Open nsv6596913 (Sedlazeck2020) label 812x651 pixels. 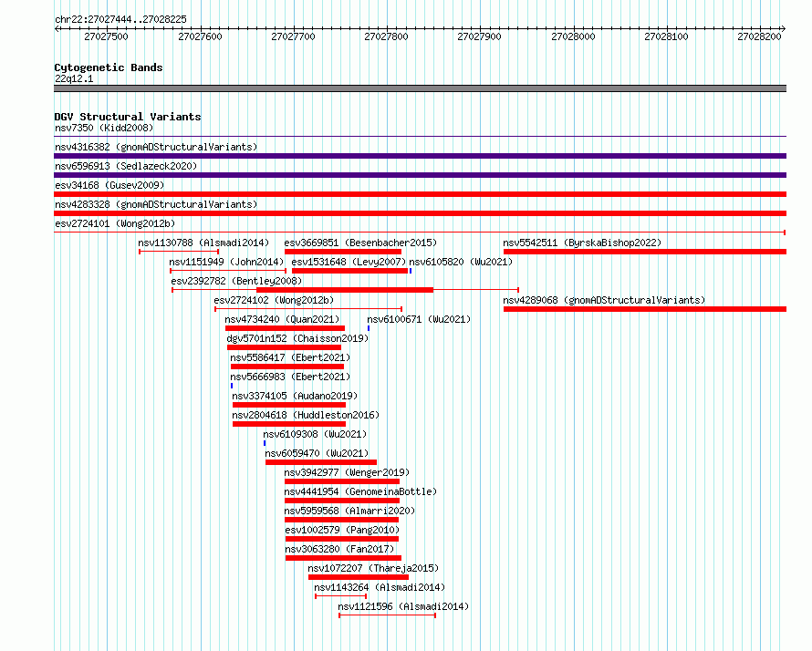click(x=126, y=166)
